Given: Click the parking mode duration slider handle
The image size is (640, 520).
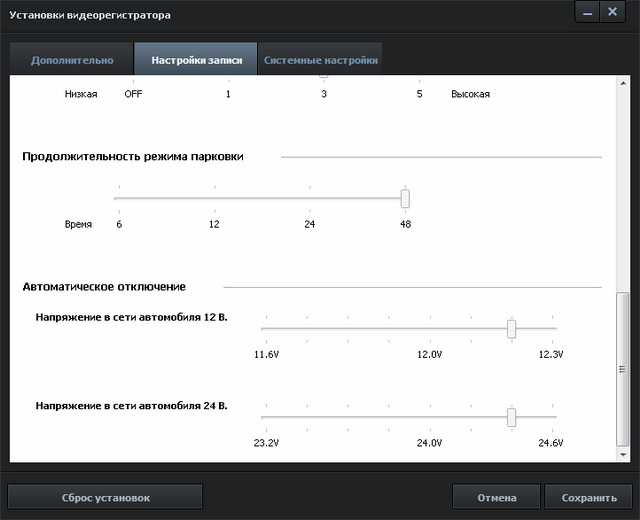Looking at the screenshot, I should click(x=405, y=198).
